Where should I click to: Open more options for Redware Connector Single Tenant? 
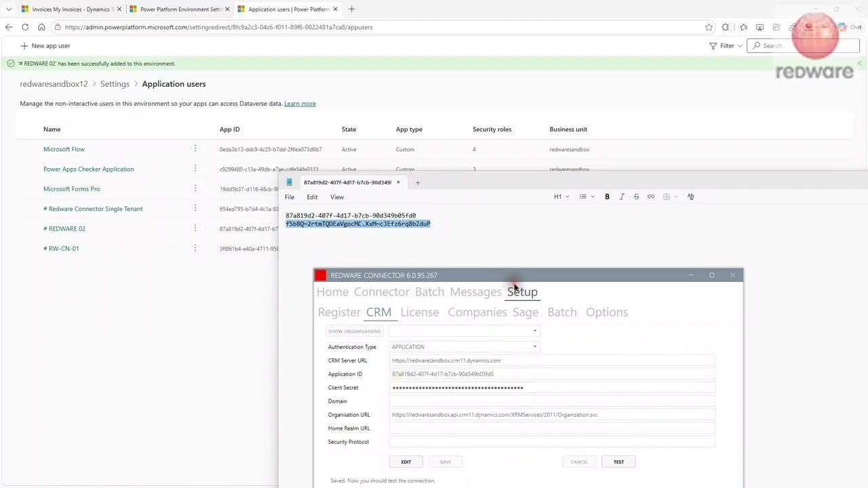tap(195, 208)
